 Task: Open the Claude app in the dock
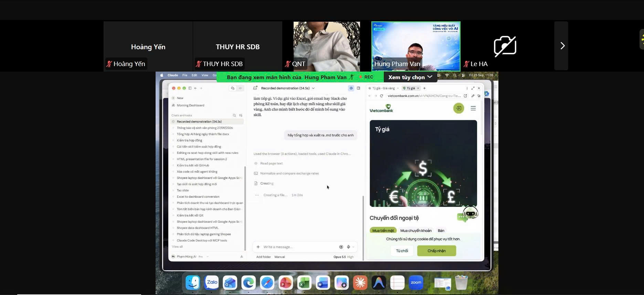pos(360,283)
